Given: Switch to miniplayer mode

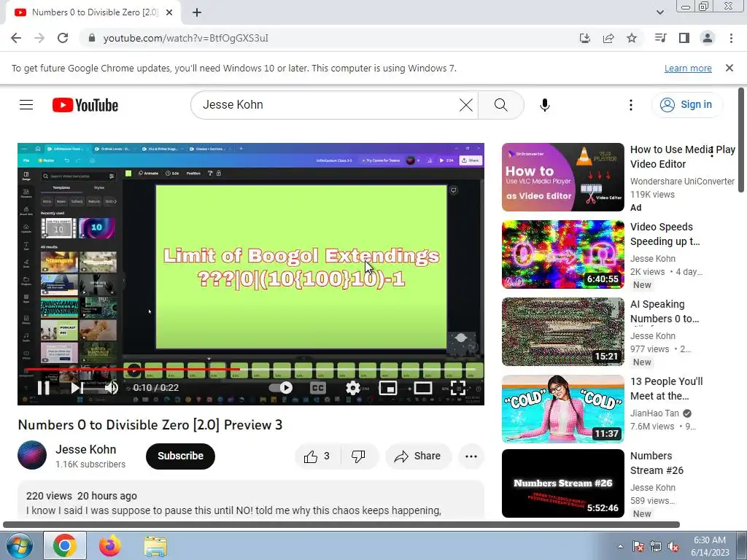Looking at the screenshot, I should click(x=388, y=388).
